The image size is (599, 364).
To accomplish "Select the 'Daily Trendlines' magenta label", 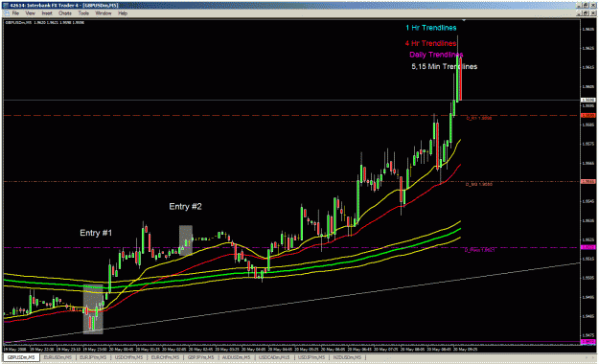I will (436, 55).
